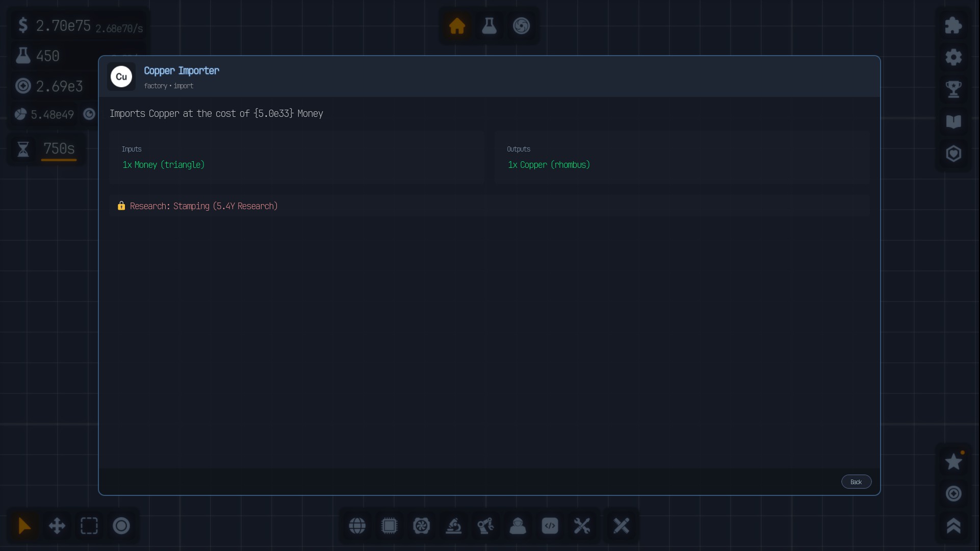Open the globe building category

click(357, 525)
